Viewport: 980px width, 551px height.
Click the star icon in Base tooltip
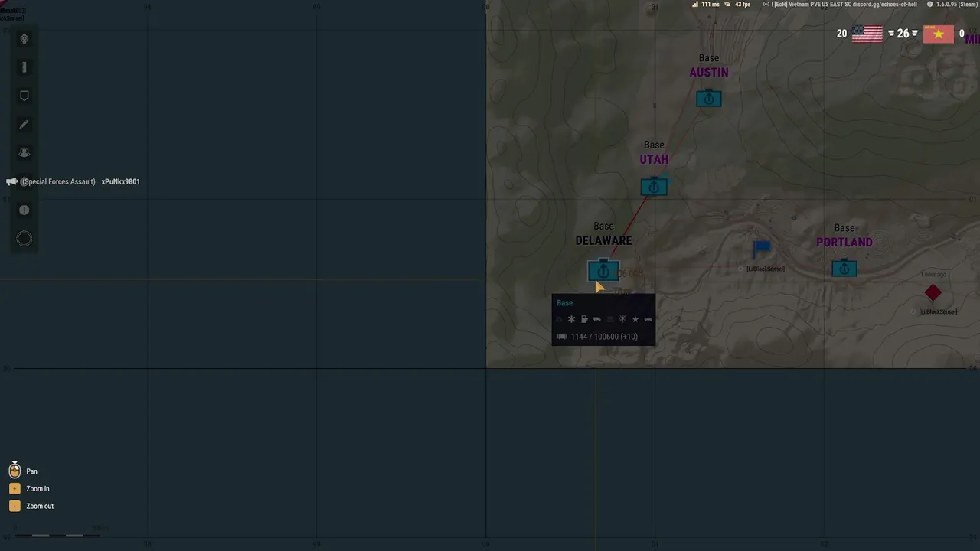[x=635, y=319]
